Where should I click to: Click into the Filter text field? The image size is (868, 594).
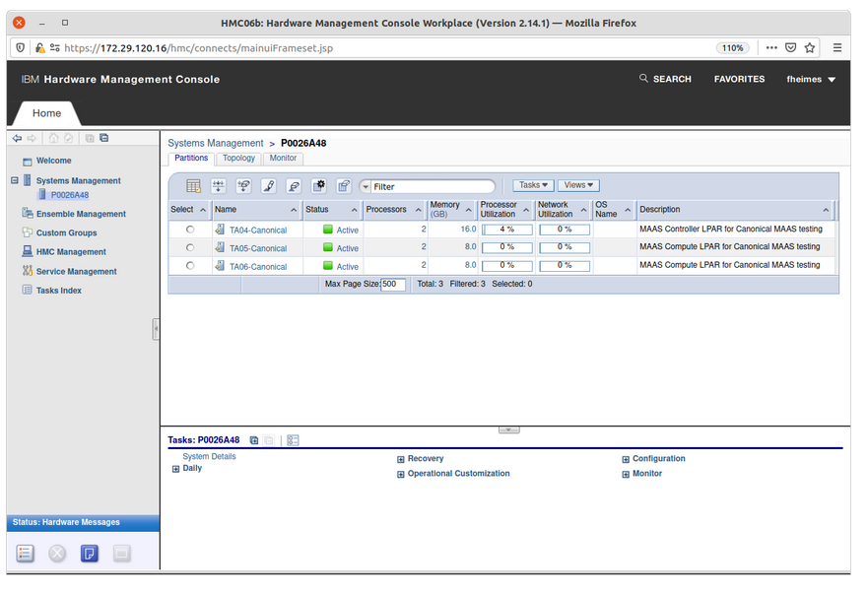coord(432,186)
